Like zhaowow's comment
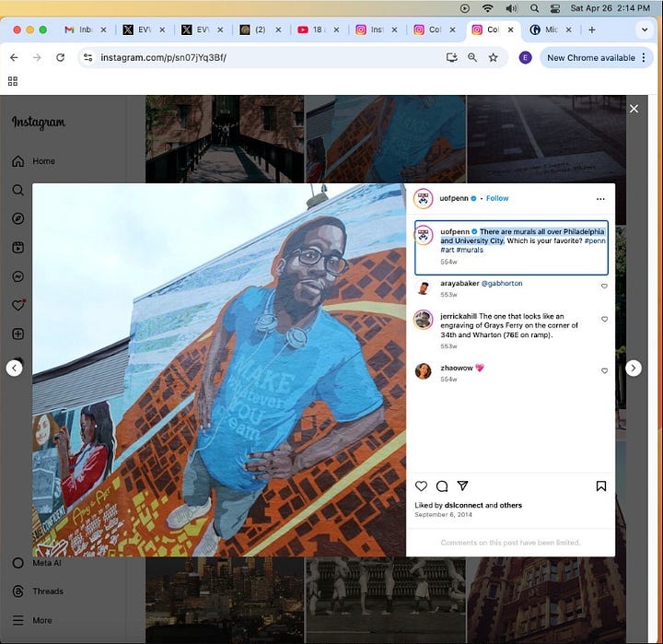Image resolution: width=663 pixels, height=644 pixels. 604,370
